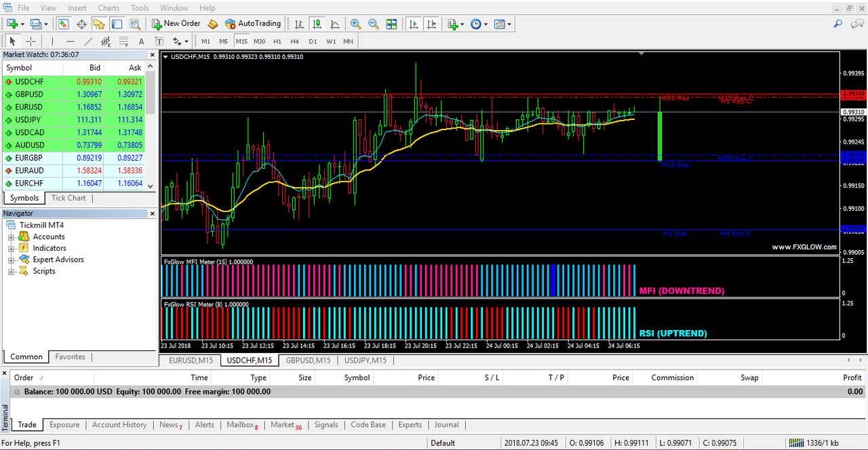This screenshot has width=868, height=450.
Task: Select the Text Label tool
Action: [159, 41]
